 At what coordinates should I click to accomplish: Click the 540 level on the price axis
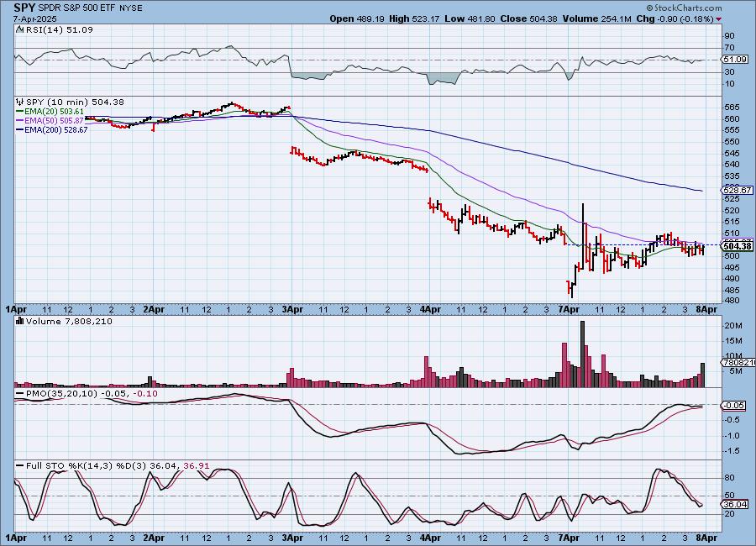[x=732, y=165]
